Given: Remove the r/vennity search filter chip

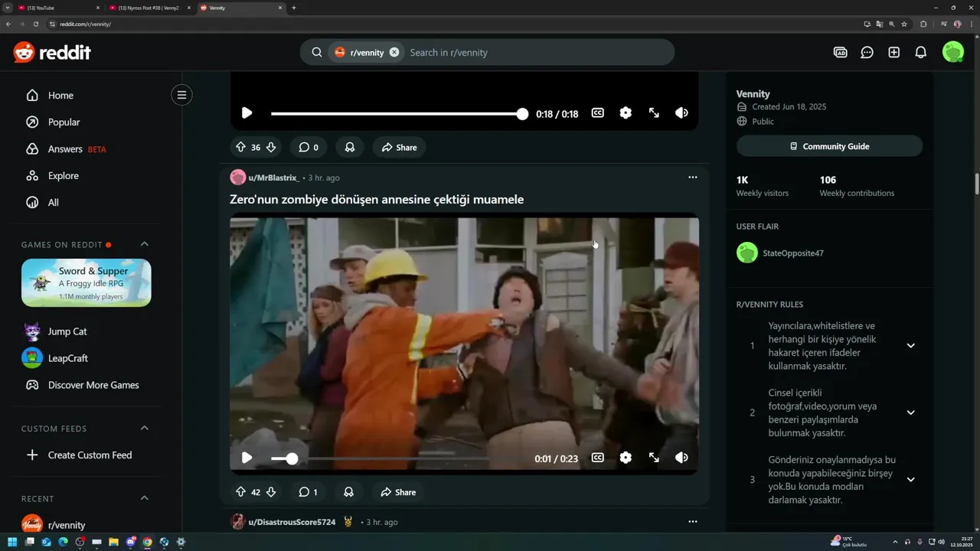Looking at the screenshot, I should 394,52.
